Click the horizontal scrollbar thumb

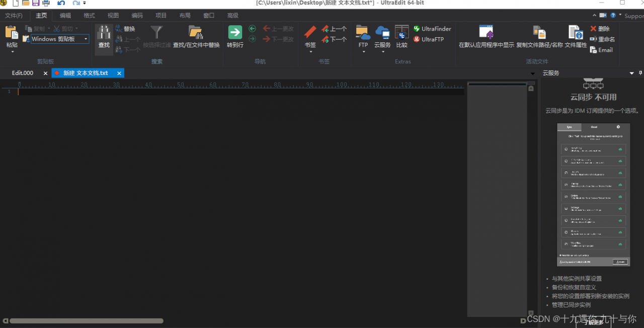tap(87, 320)
